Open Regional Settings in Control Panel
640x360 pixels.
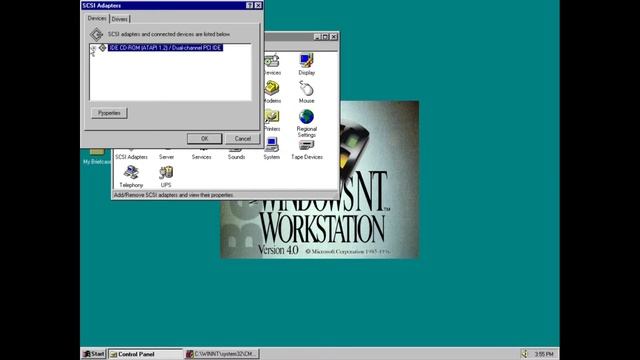(x=306, y=116)
